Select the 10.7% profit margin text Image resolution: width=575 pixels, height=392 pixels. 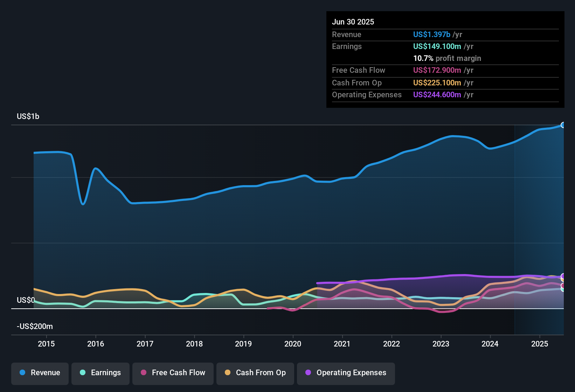click(447, 58)
